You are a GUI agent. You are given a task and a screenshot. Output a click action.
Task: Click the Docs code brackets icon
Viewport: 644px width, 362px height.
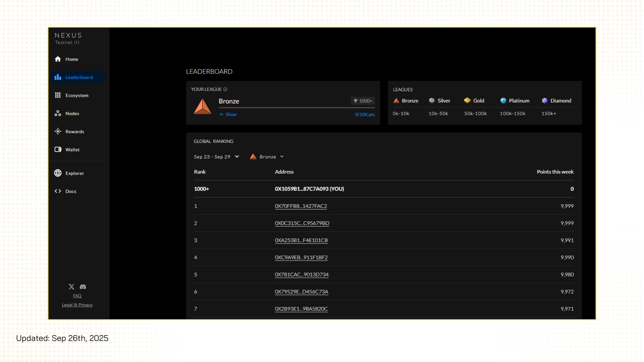58,191
